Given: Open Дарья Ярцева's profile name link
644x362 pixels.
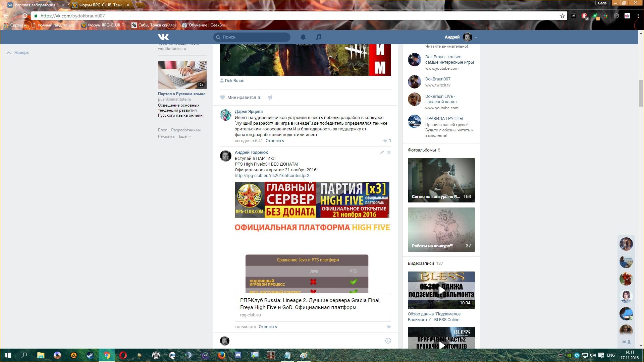Looking at the screenshot, I should [249, 112].
